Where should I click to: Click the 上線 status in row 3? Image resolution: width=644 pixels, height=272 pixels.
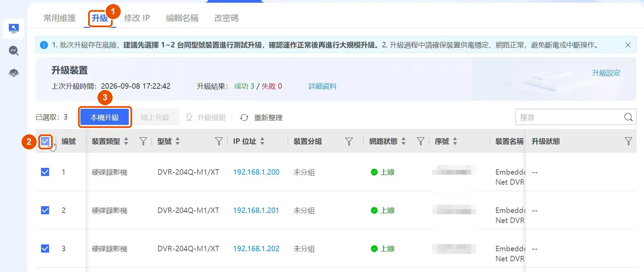[x=383, y=248]
